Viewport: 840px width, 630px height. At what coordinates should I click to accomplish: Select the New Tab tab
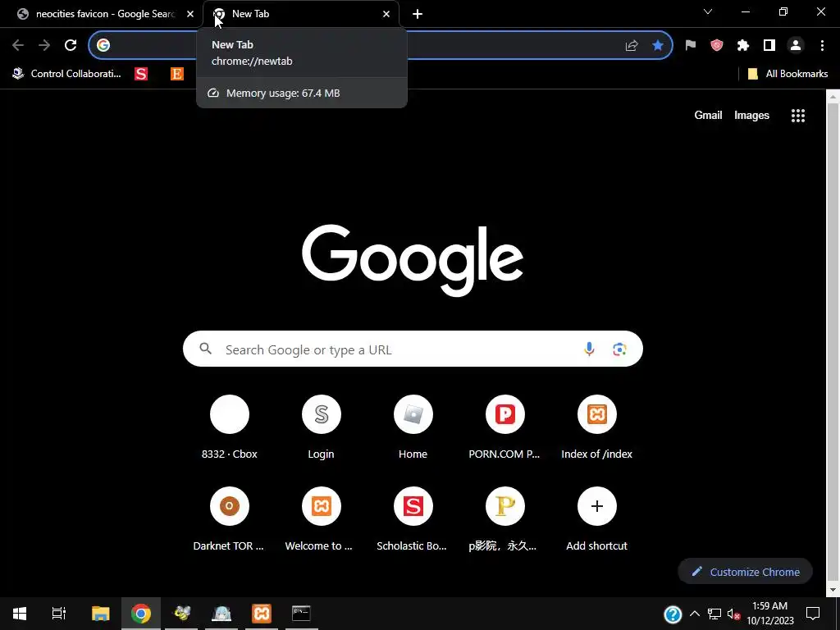click(300, 14)
